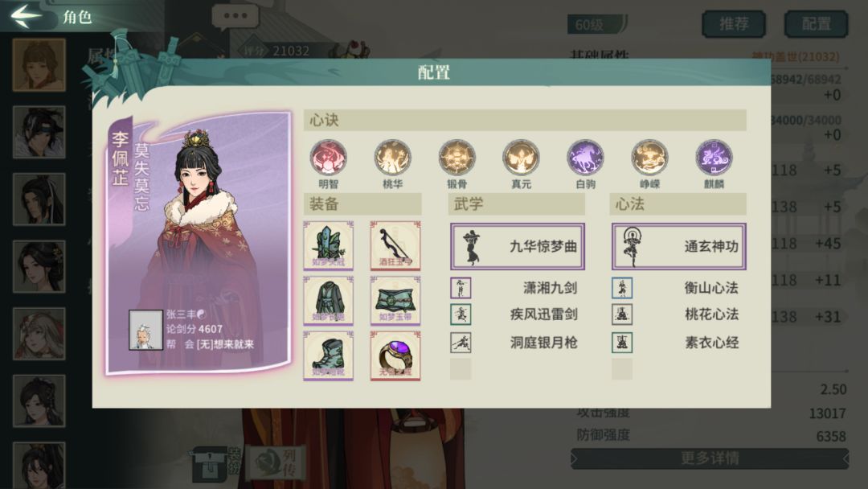
Task: Click the 推荐 button
Action: point(734,24)
